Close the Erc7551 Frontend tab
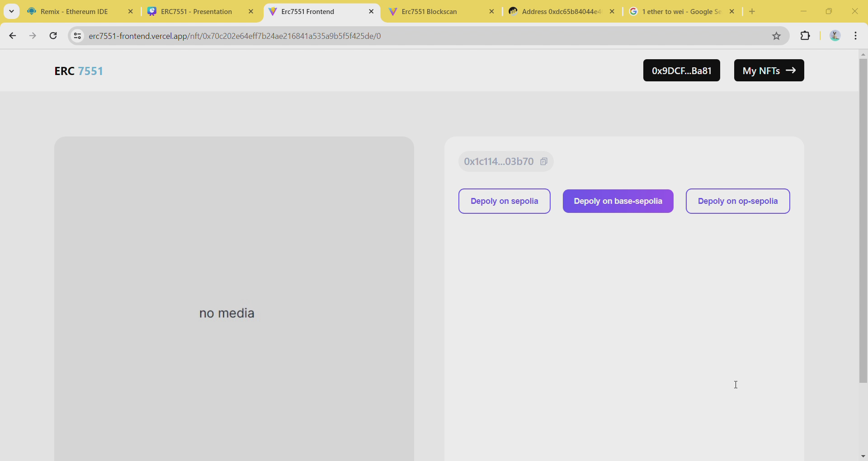This screenshot has height=461, width=868. [371, 11]
